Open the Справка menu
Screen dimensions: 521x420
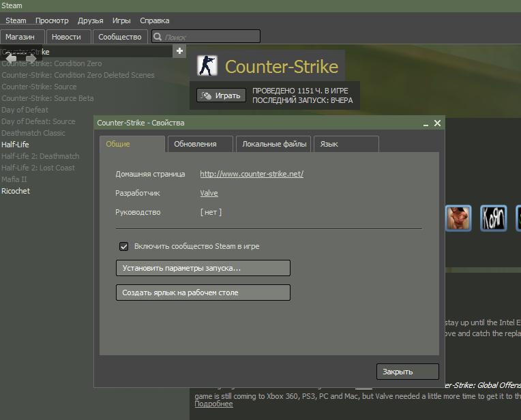pyautogui.click(x=155, y=20)
